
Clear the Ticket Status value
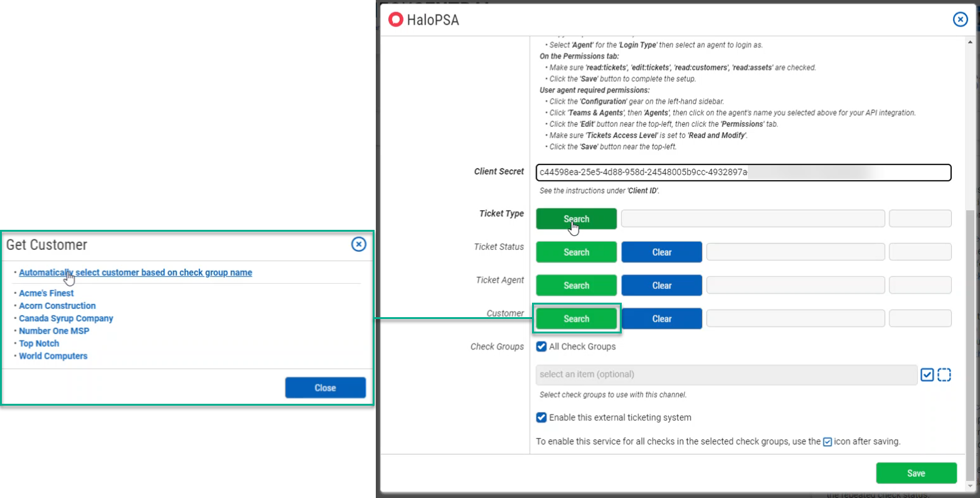662,252
